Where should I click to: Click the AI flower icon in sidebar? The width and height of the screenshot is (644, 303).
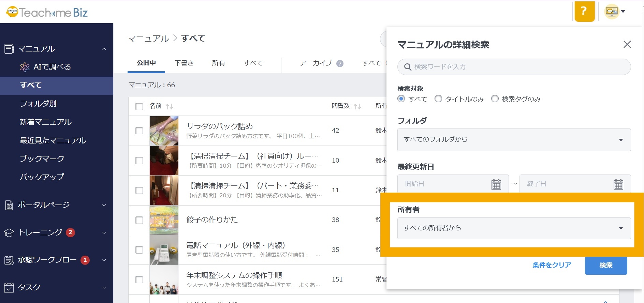[x=25, y=67]
